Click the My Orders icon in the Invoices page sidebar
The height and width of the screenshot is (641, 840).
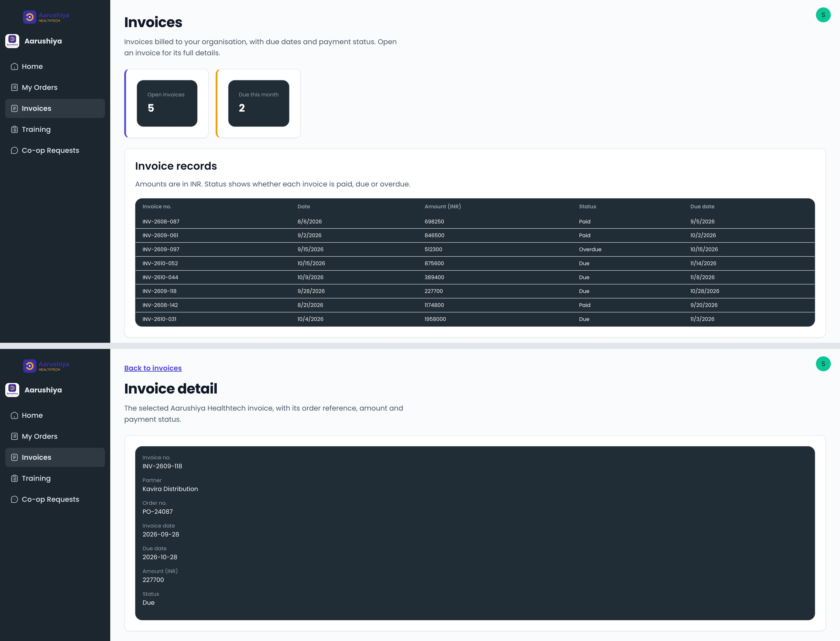click(14, 87)
